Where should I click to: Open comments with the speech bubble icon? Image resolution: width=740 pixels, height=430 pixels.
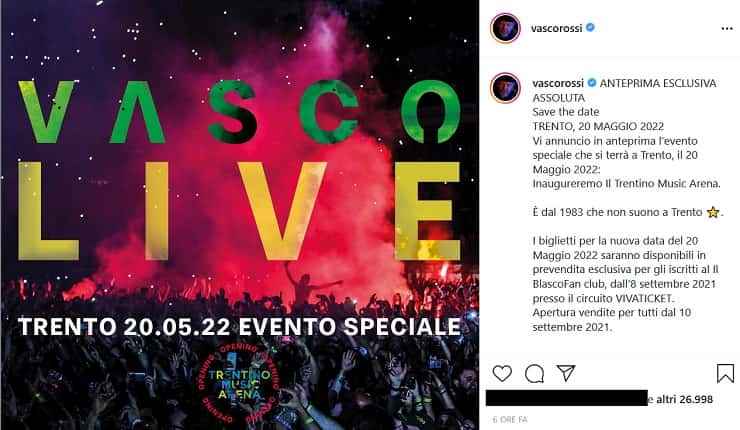[534, 373]
